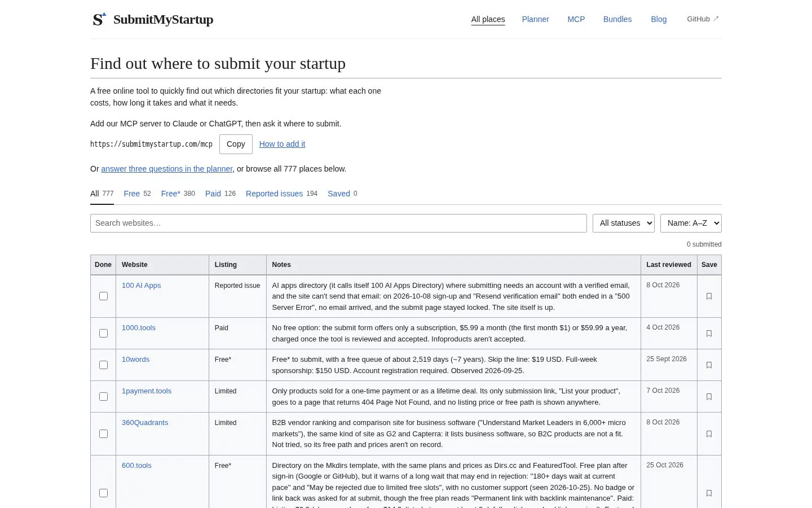Image resolution: width=812 pixels, height=508 pixels.
Task: Save 600.tools with the bookmark icon
Action: 709,493
